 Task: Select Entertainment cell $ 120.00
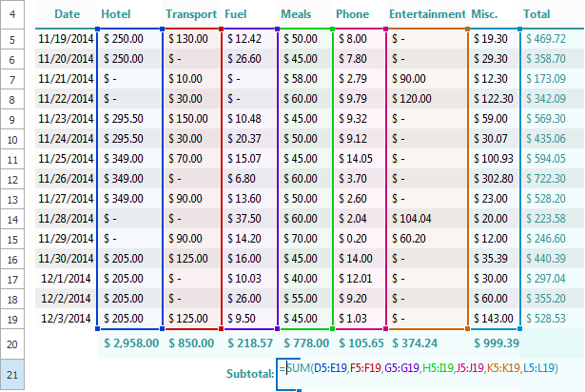pos(412,99)
